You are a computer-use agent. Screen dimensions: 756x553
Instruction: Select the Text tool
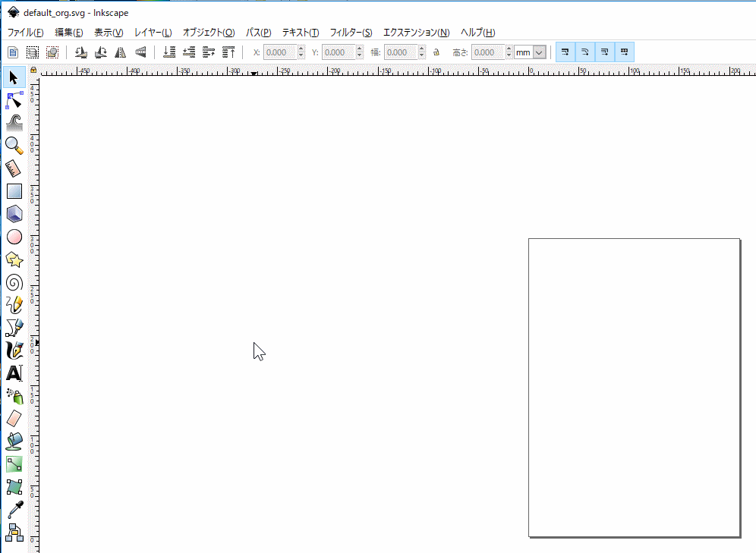[x=14, y=373]
